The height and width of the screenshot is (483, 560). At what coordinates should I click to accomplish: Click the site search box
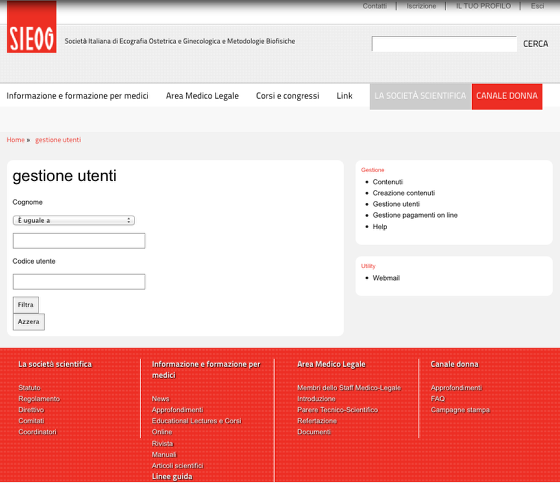(x=444, y=44)
